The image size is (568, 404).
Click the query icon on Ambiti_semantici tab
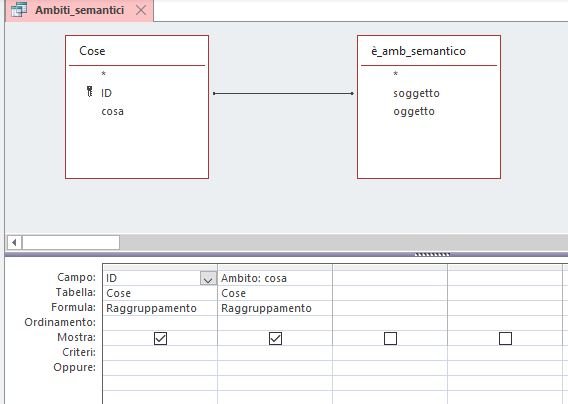coord(19,10)
